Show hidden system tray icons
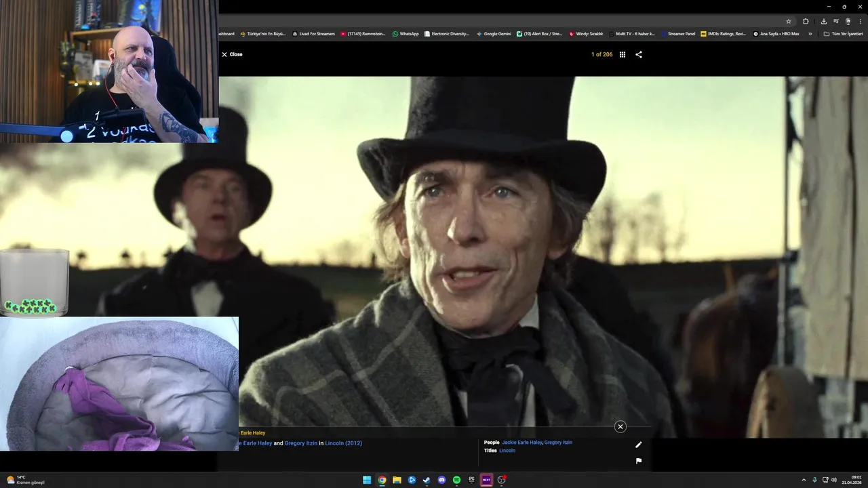The width and height of the screenshot is (868, 488). (804, 480)
